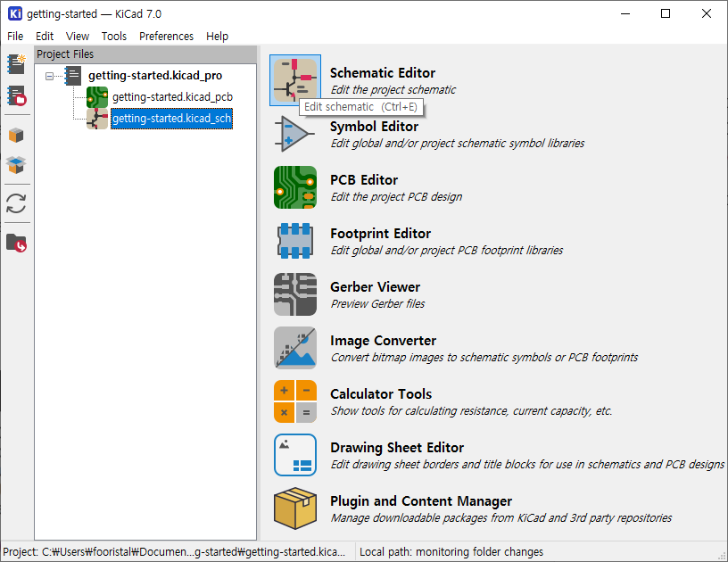
Task: Click the Schematic Editor title text
Action: click(383, 73)
